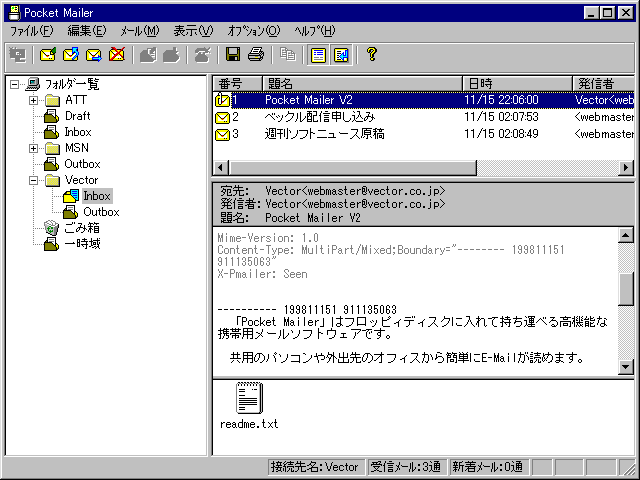Click mail list horizontal scrollbar right arrow
The image size is (640, 480).
click(626, 167)
